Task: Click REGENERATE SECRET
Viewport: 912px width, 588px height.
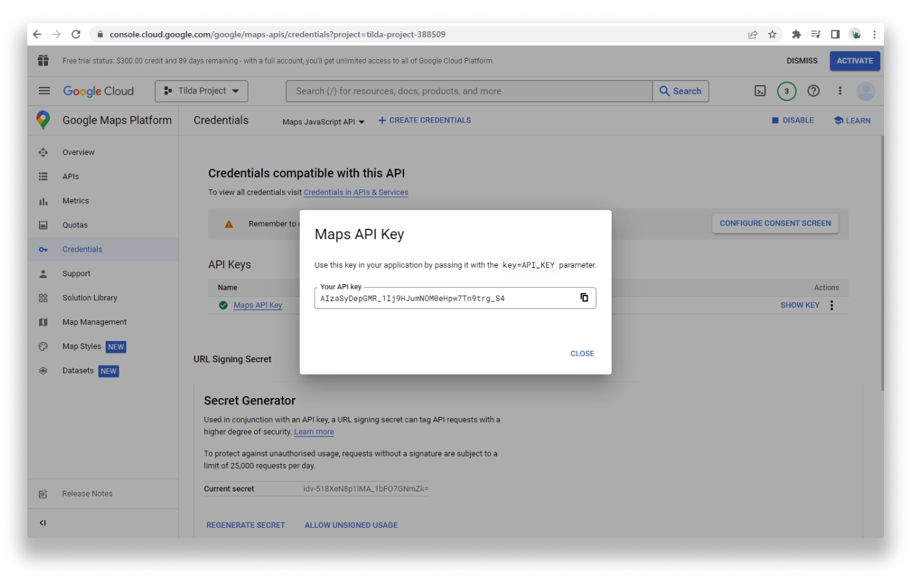Action: 245,526
